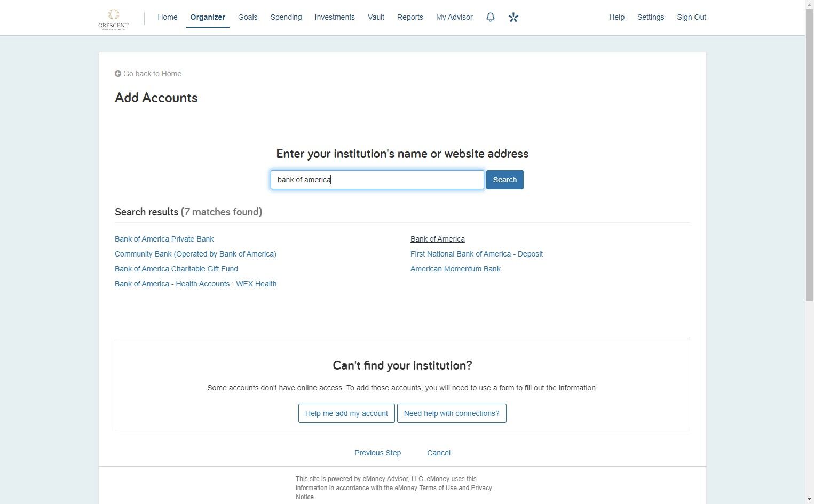814x504 pixels.
Task: Click the back arrow icon beside Go back to Home
Action: [x=118, y=74]
